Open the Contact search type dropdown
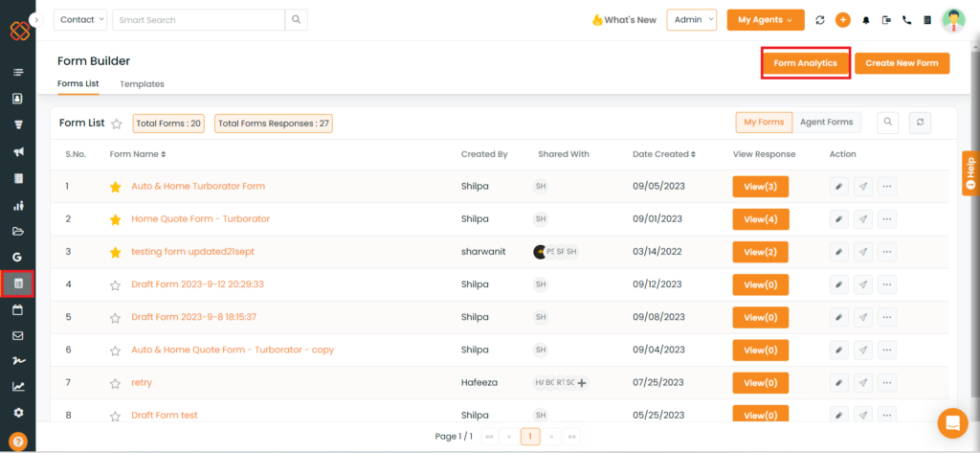 [80, 20]
